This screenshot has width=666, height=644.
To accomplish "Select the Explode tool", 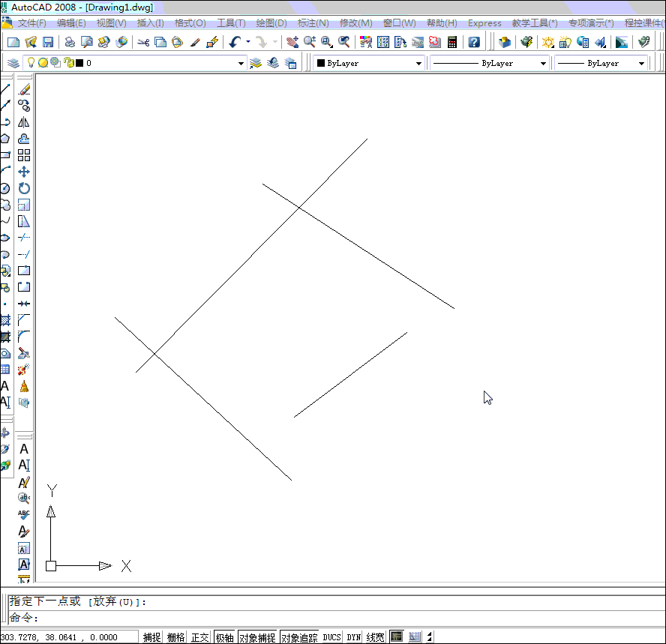I will click(24, 370).
